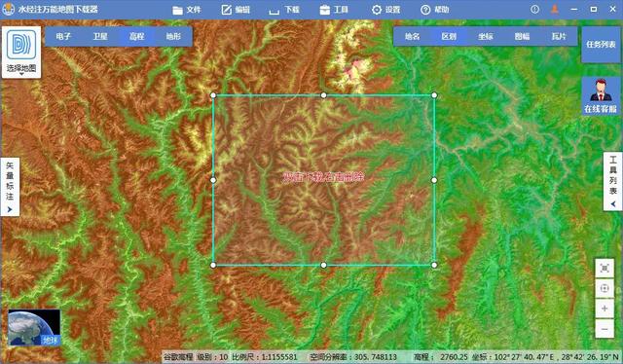Viewport: 623px width, 364px height.
Task: Click the bottom-right handle of selection box
Action: [434, 265]
